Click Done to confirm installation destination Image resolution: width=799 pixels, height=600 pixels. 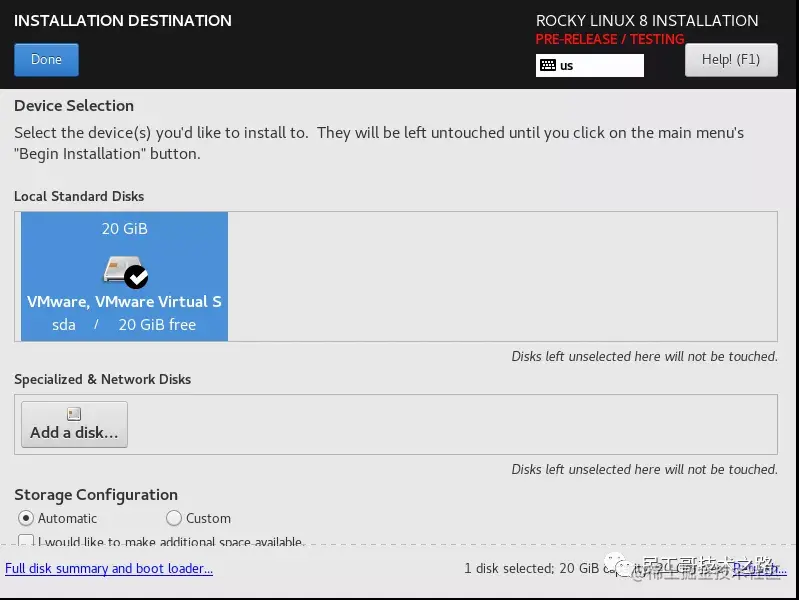pos(46,60)
